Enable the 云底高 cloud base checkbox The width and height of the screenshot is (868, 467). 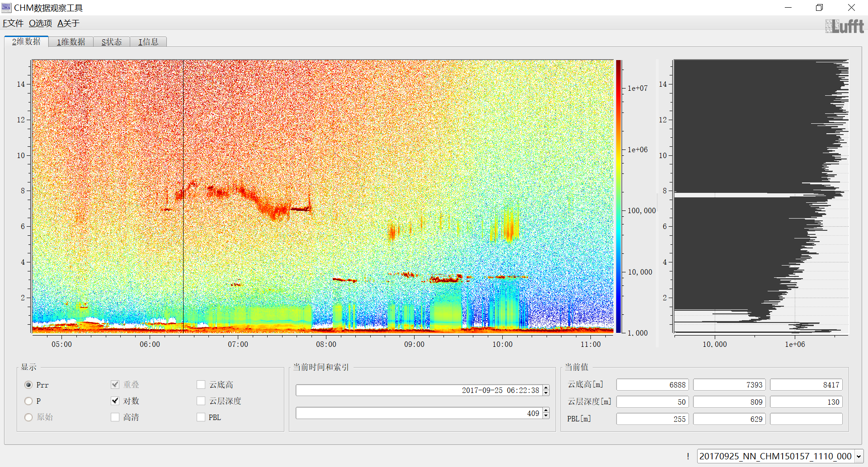click(201, 385)
